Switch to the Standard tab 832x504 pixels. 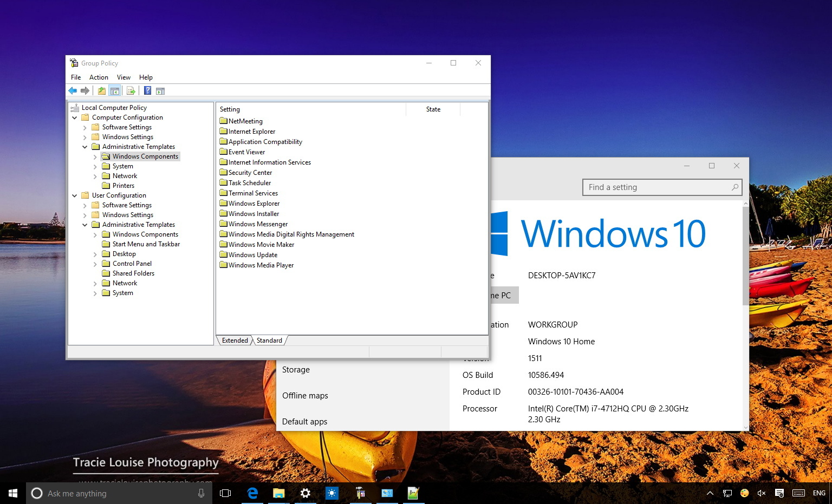269,341
